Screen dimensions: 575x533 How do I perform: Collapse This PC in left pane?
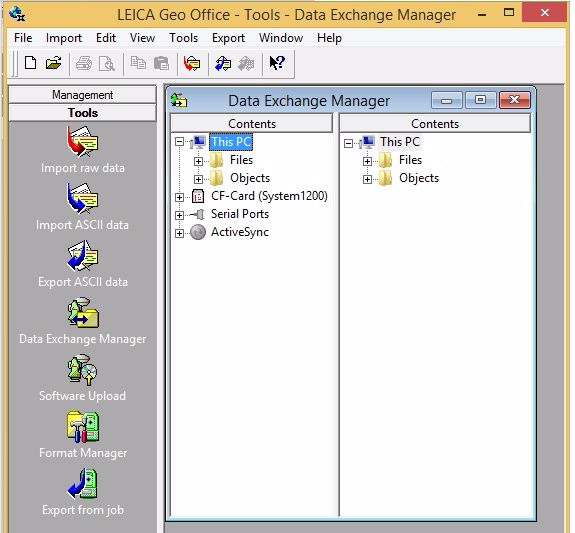point(179,142)
